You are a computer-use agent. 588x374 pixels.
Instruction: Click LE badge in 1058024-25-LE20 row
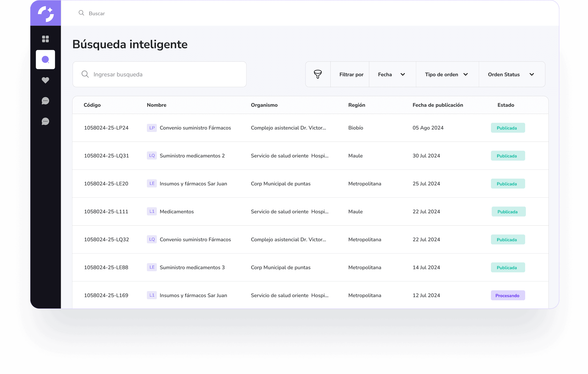152,183
